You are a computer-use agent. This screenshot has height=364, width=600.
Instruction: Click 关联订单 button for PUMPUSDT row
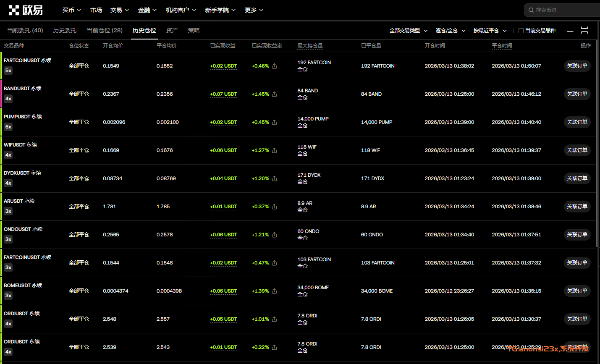coord(577,122)
